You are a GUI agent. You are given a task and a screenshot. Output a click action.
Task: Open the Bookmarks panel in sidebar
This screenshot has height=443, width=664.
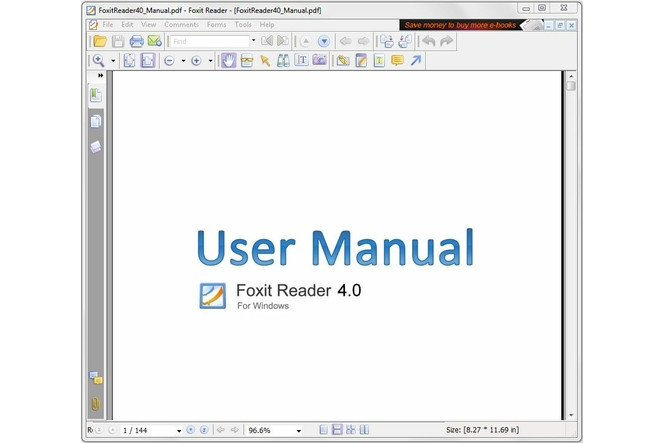point(96,95)
